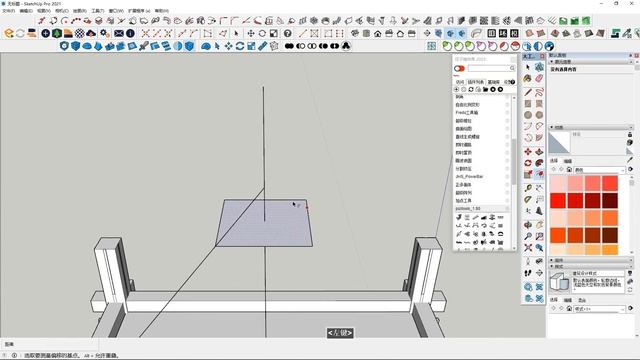Select the Fredo工具箱 plugin row
This screenshot has height=360, width=640.
click(482, 113)
